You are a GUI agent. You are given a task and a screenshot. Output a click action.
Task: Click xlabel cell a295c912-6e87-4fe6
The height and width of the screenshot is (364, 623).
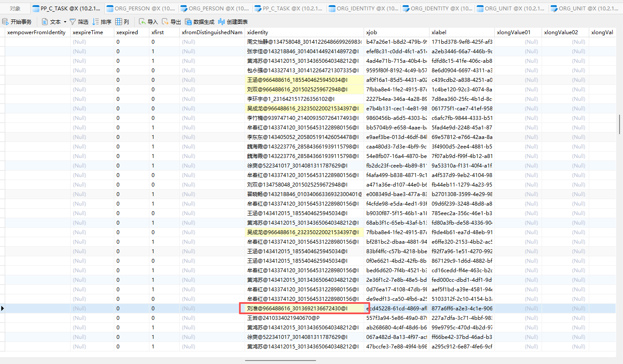(x=462, y=347)
